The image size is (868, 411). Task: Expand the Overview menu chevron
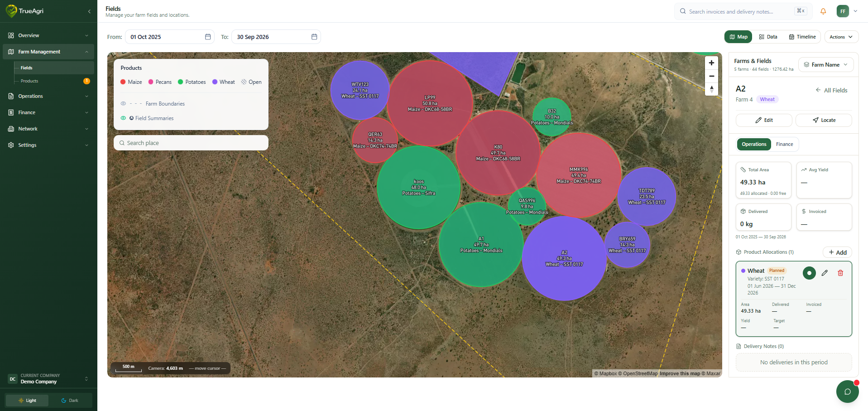(x=86, y=35)
